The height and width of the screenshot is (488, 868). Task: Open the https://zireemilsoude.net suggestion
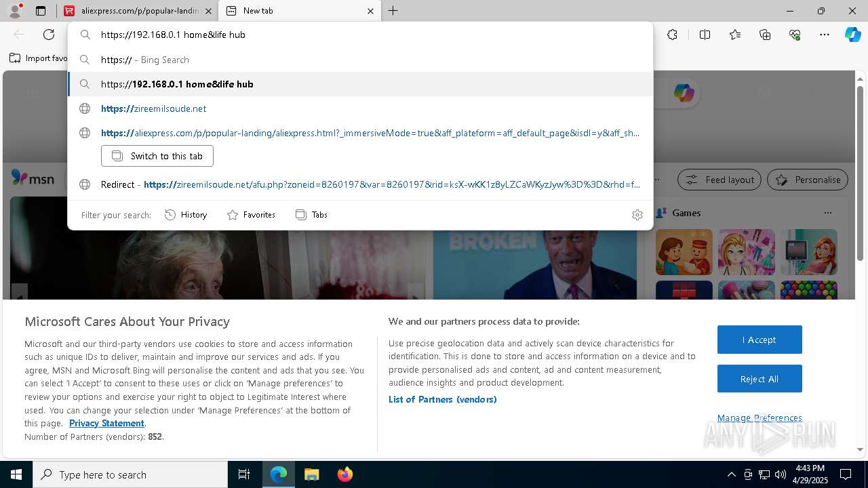360,108
